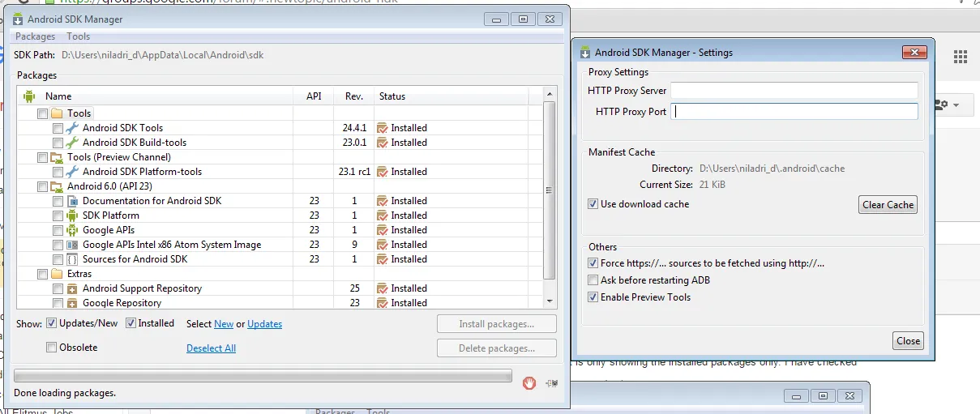Click the loading progress bar

point(263,375)
